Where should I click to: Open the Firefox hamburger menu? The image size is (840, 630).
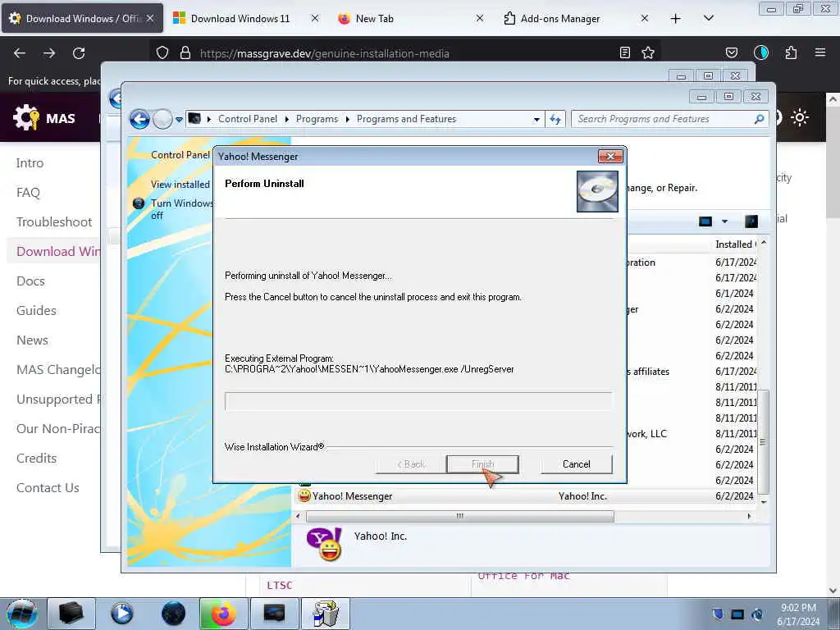[x=820, y=52]
